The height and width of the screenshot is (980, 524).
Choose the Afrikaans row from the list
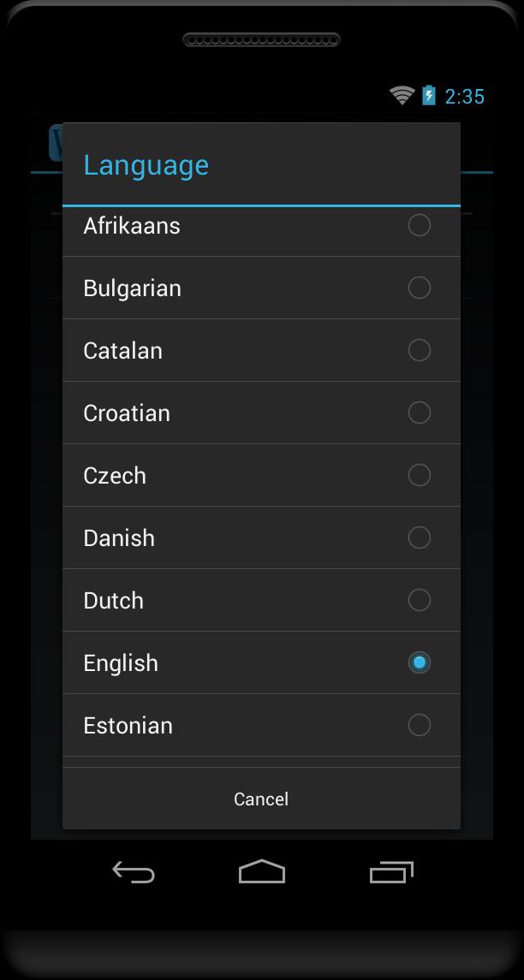tap(214, 225)
